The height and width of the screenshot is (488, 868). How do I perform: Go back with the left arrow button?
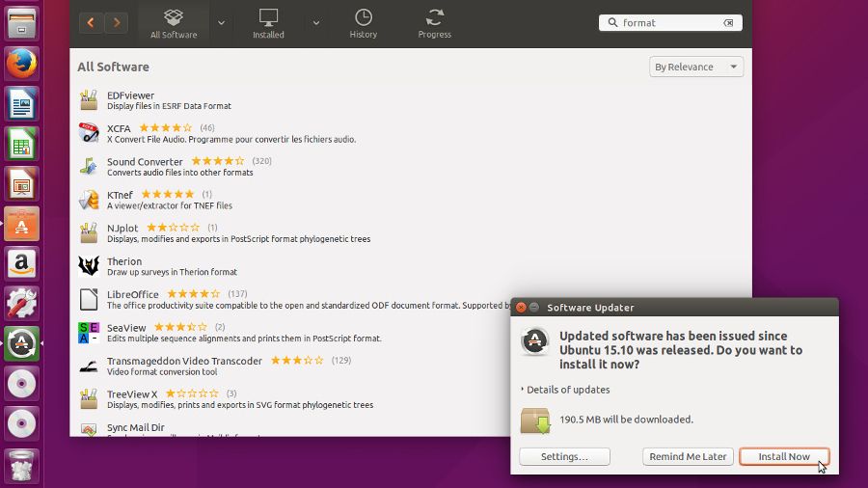point(91,23)
